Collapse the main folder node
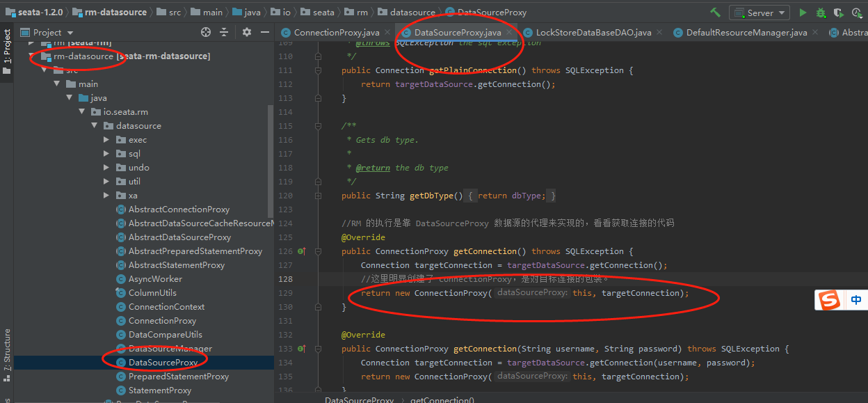The height and width of the screenshot is (403, 868). coord(56,84)
